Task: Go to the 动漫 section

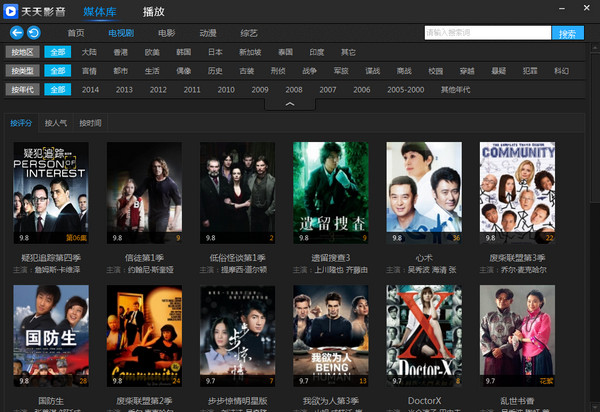Action: pos(208,33)
